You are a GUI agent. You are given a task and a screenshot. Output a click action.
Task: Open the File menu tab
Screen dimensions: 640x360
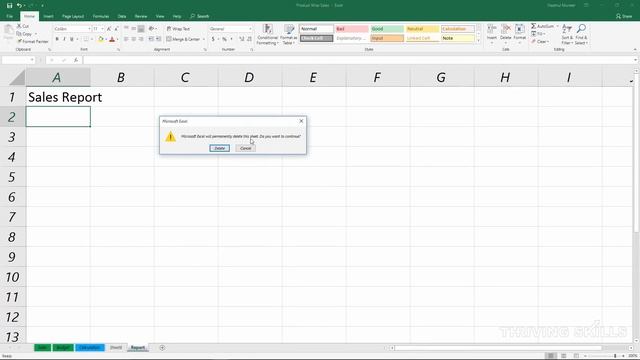tap(9, 16)
